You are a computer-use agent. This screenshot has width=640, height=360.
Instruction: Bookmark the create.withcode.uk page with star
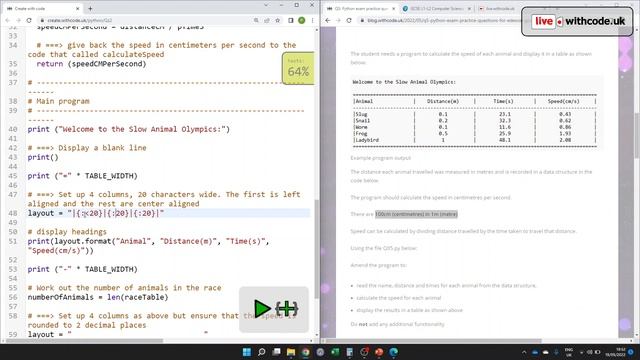click(x=278, y=20)
